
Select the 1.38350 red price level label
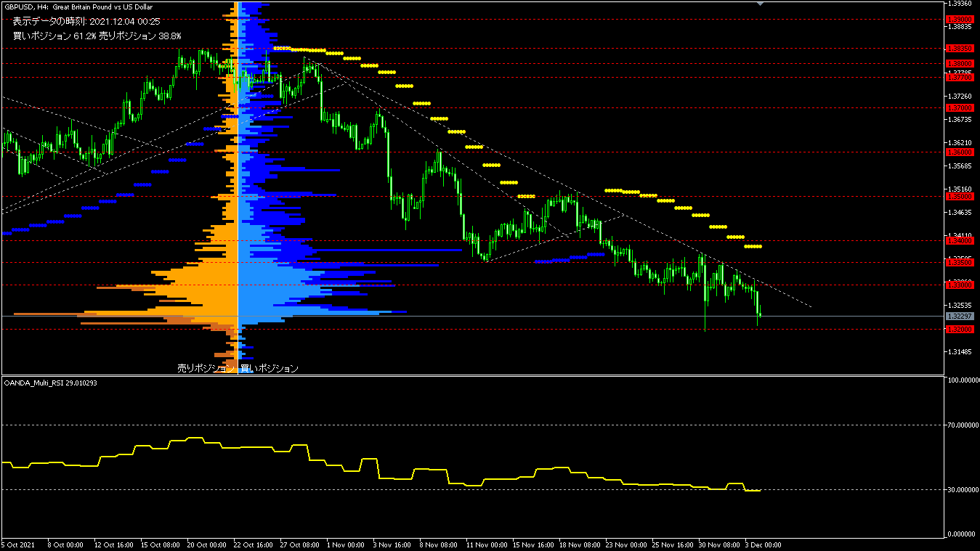pos(960,48)
